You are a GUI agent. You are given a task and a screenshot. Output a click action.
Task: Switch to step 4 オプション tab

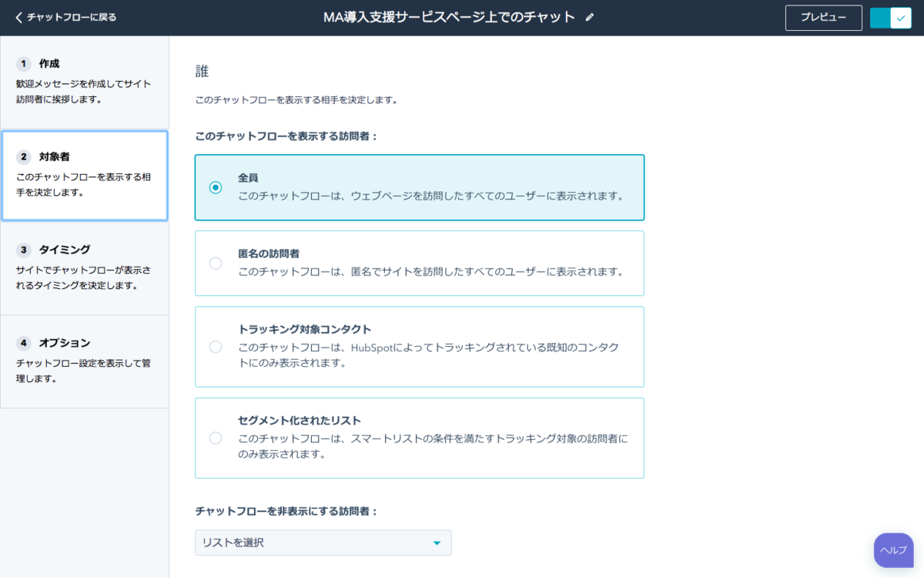point(85,361)
